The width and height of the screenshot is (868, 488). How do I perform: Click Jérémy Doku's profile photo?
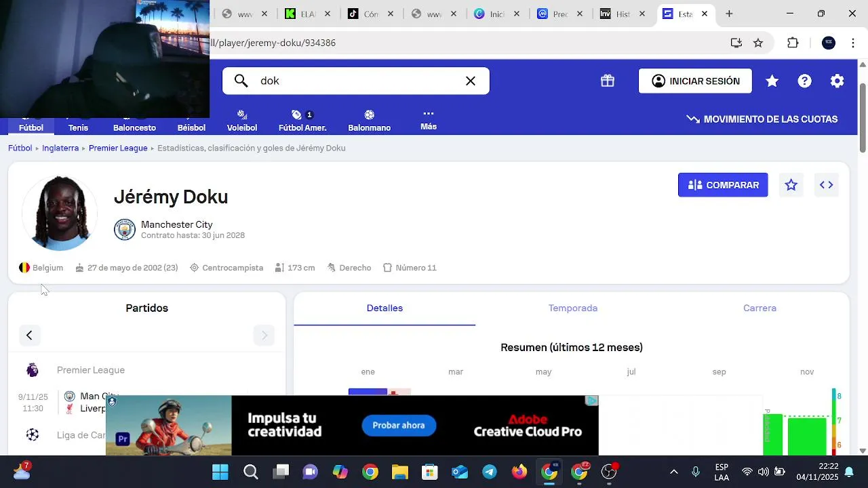(60, 213)
